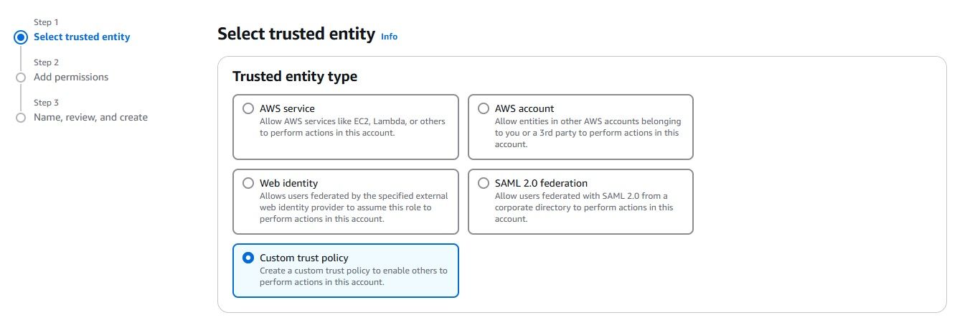Image resolution: width=980 pixels, height=323 pixels.
Task: Click the Step 1 circle indicator
Action: tap(21, 37)
